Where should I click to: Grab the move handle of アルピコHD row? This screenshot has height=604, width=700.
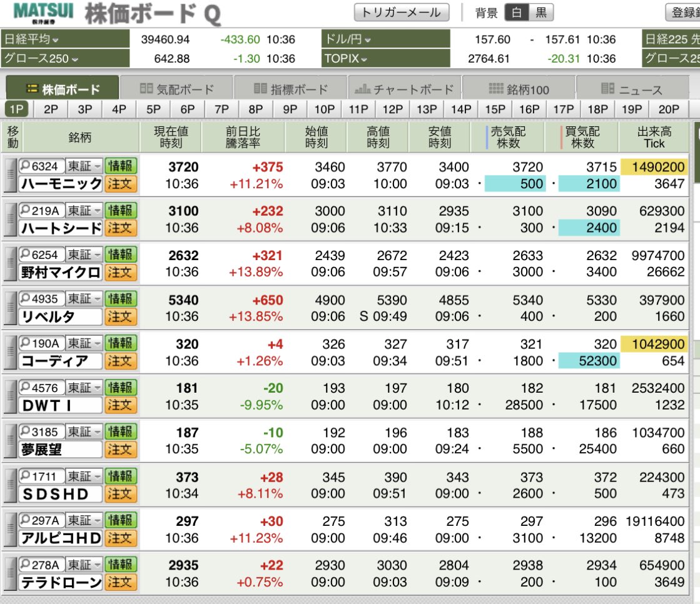pos(10,529)
